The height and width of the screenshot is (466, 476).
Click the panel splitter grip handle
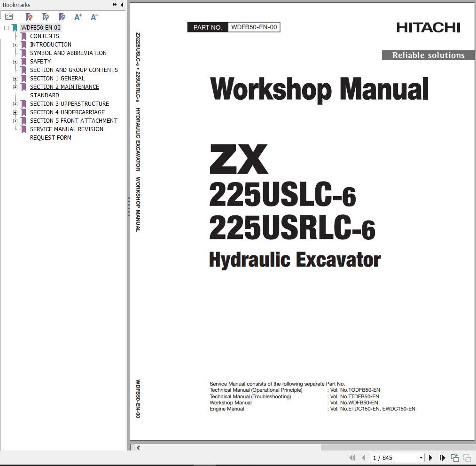pyautogui.click(x=128, y=207)
